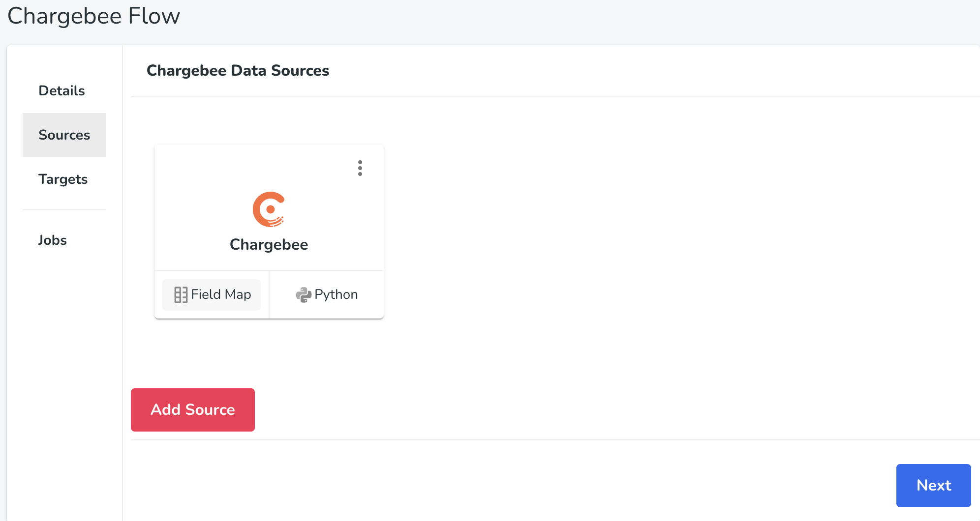Viewport: 980px width, 521px height.
Task: Proceed with the Next button
Action: [x=934, y=486]
